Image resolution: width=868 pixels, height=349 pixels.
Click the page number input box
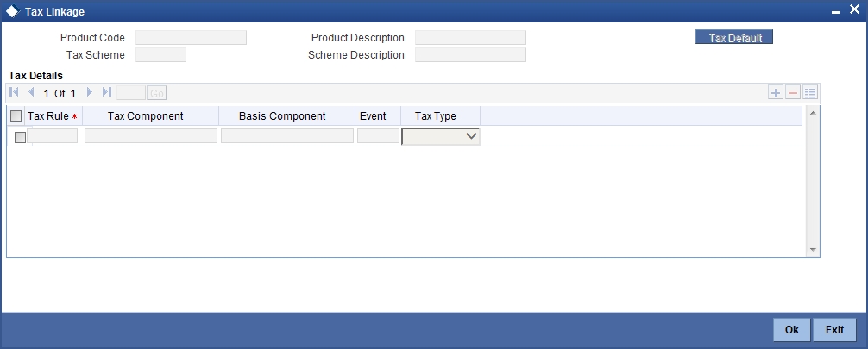(x=131, y=93)
